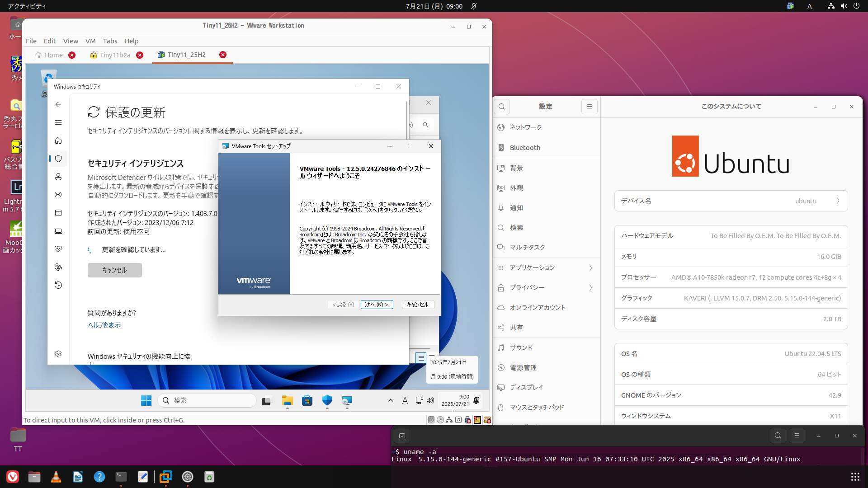Open アクティビティ overview in top bar

coord(27,6)
